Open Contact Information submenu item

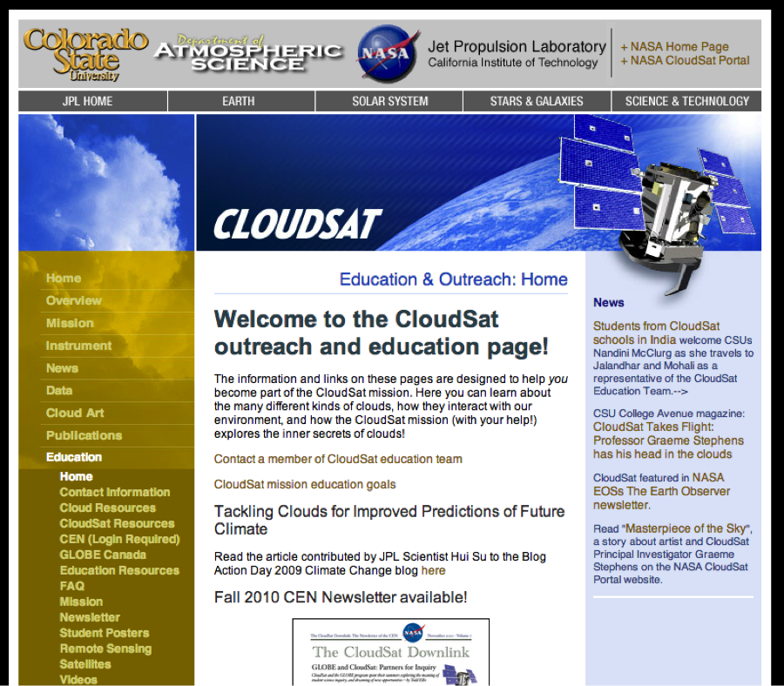(114, 492)
